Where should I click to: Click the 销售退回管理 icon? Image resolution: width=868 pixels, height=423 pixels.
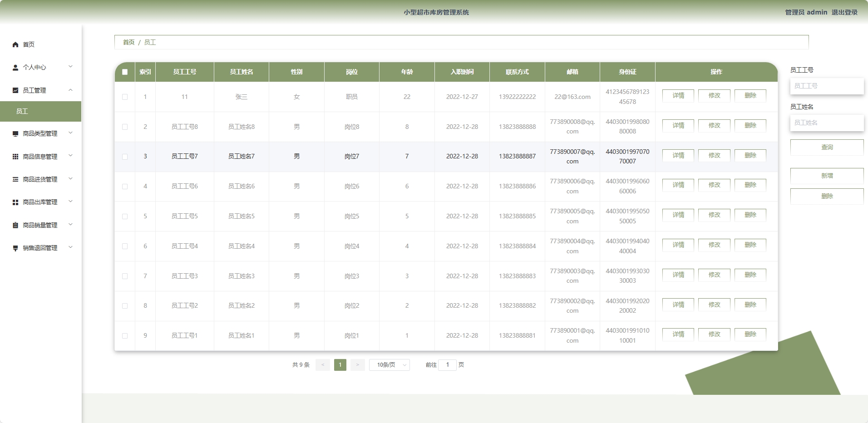(x=15, y=248)
